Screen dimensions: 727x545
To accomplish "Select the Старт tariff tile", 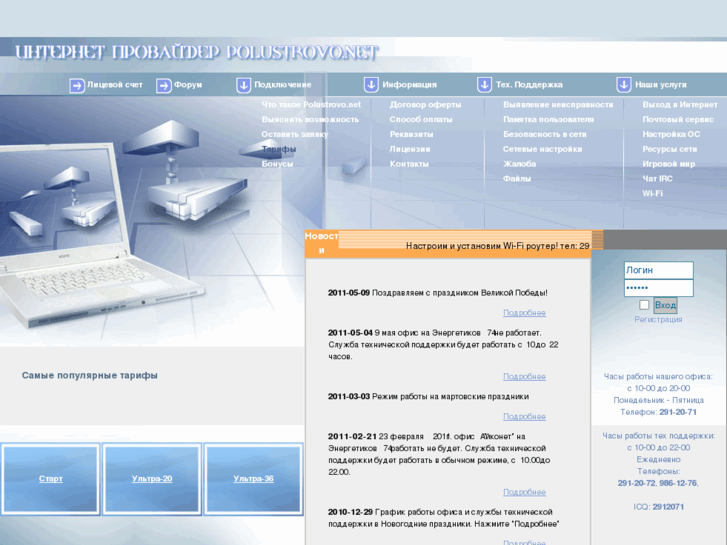I will (x=51, y=479).
